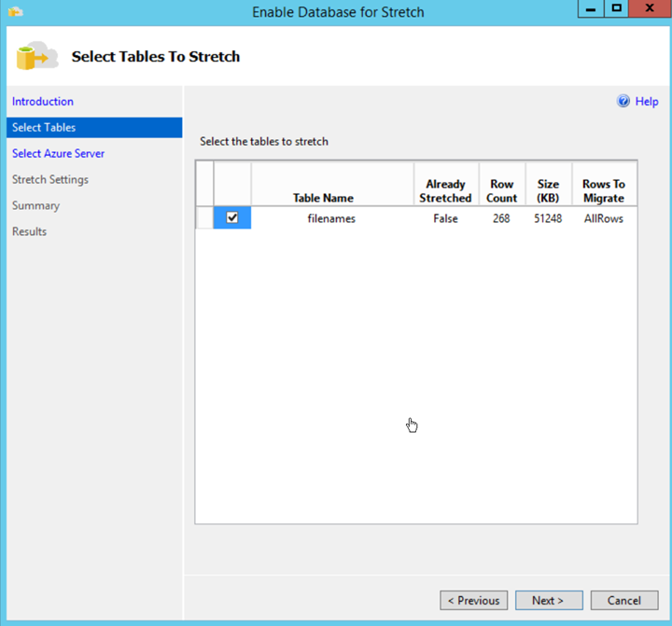672x626 pixels.
Task: Open the Help link
Action: pyautogui.click(x=647, y=102)
